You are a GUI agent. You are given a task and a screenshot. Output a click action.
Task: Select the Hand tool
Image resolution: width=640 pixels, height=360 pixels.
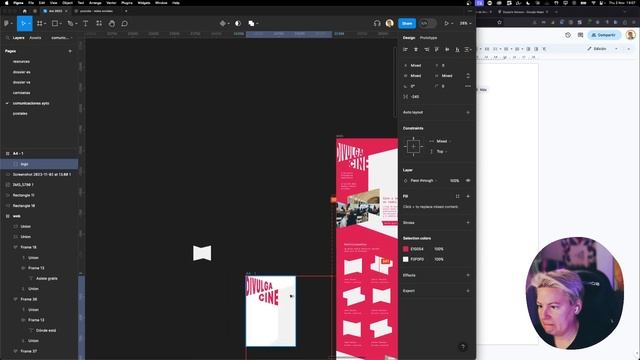112,24
